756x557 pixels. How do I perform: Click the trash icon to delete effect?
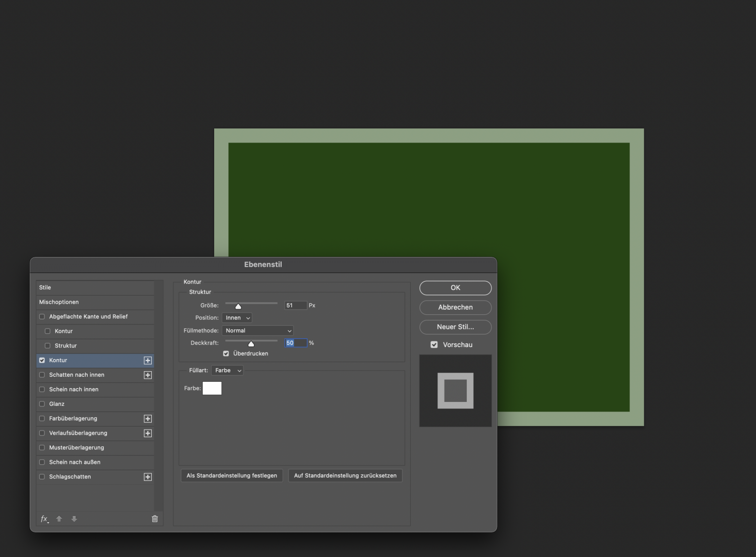155,519
